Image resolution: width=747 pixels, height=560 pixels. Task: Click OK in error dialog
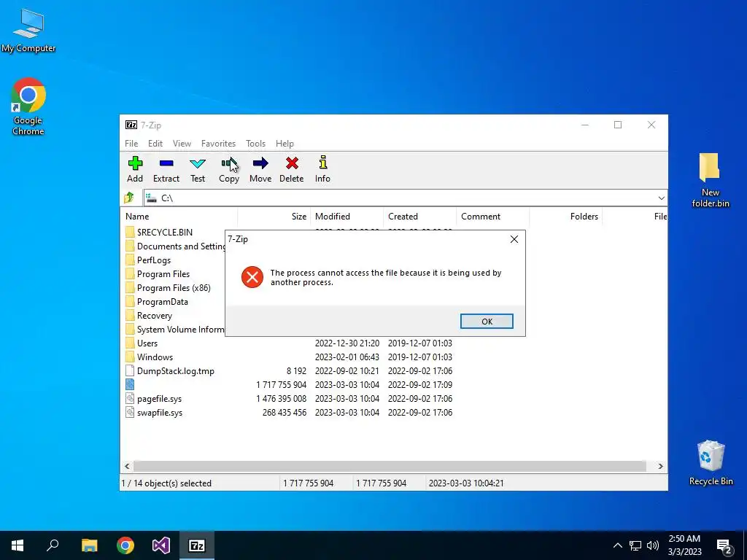pyautogui.click(x=487, y=322)
